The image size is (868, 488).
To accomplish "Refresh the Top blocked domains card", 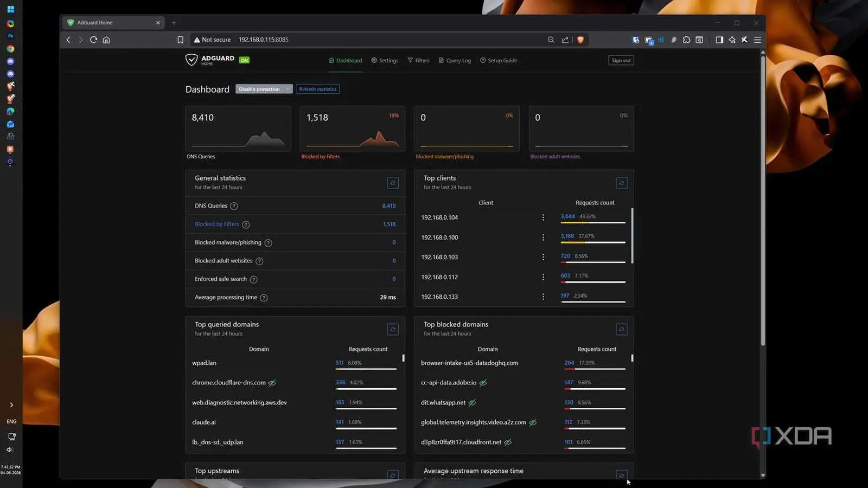I will [x=622, y=330].
